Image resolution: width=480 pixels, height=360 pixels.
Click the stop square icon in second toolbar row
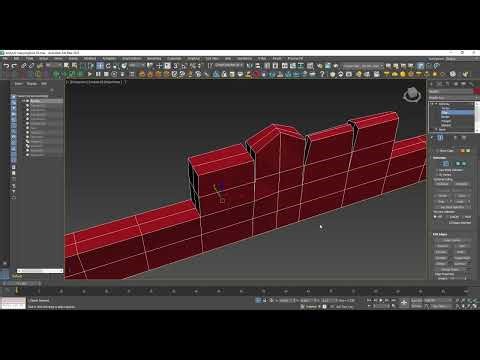(x=106, y=74)
